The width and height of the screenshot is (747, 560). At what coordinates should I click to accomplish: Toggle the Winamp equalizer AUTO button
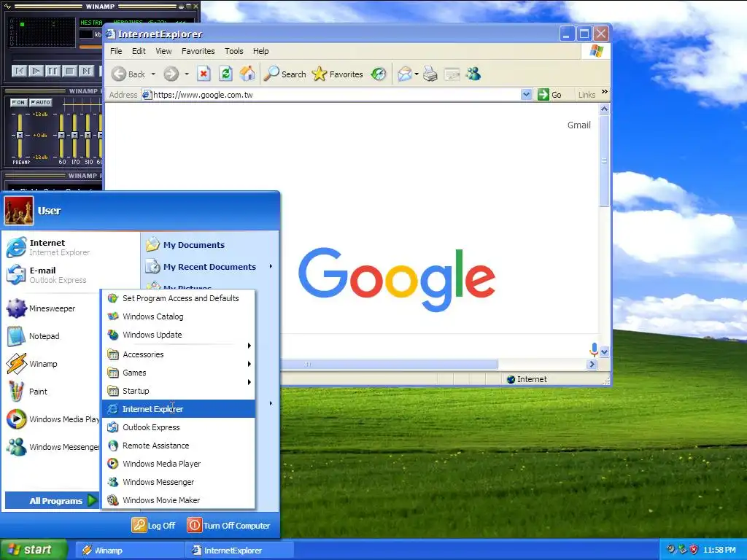[41, 102]
